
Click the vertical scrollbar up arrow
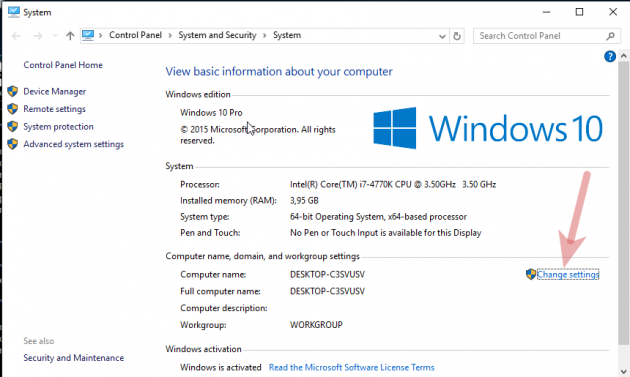623,56
